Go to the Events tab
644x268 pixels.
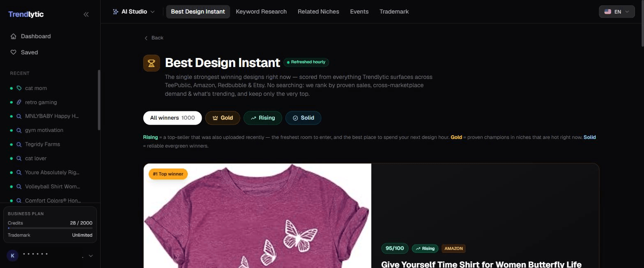[359, 12]
